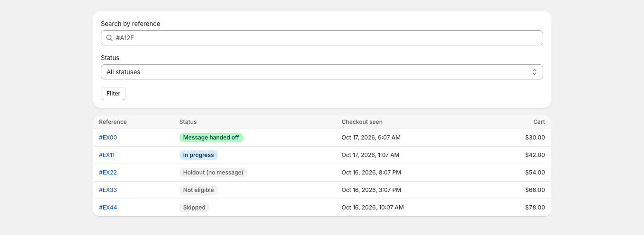644x235 pixels.
Task: Click the Search by reference label
Action: [x=130, y=24]
